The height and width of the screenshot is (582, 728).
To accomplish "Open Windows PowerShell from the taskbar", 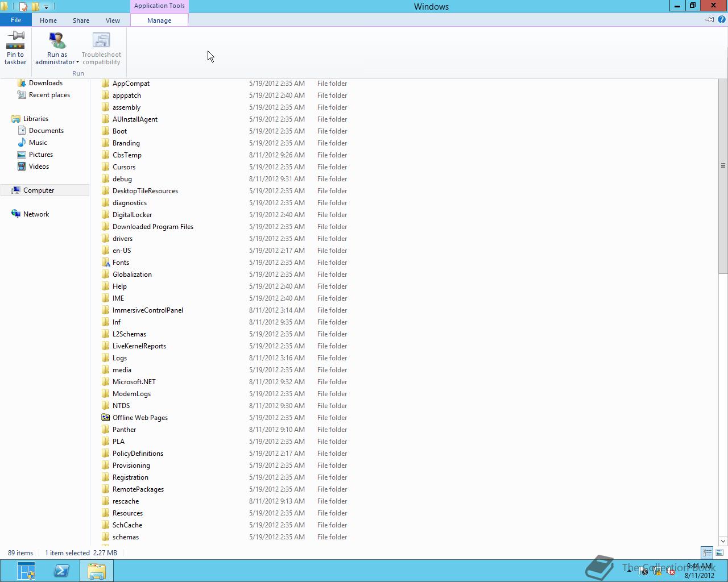I will (x=61, y=571).
